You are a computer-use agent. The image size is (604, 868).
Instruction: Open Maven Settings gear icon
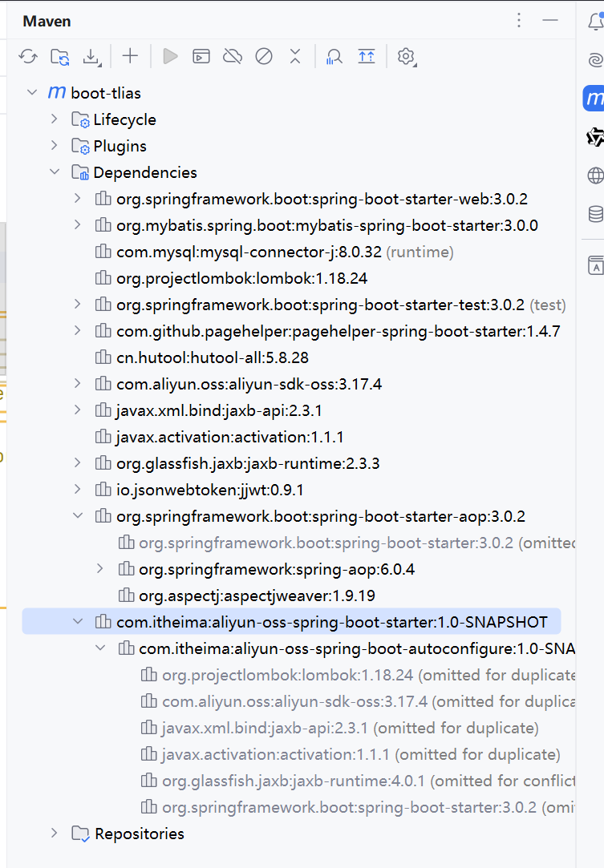[406, 56]
